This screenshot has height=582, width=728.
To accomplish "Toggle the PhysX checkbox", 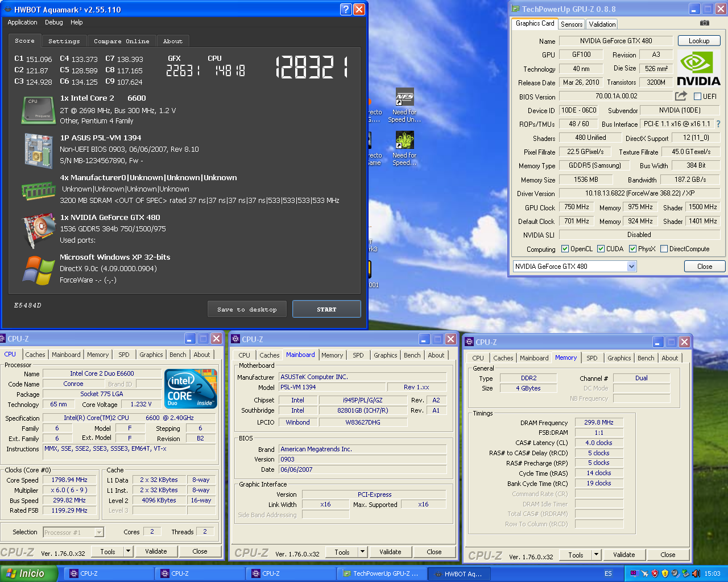I will point(632,248).
